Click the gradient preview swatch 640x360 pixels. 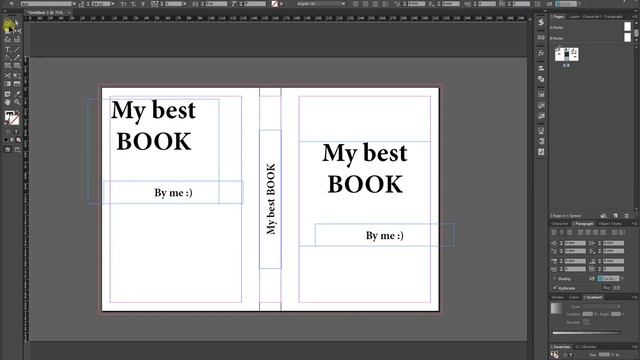[556, 309]
